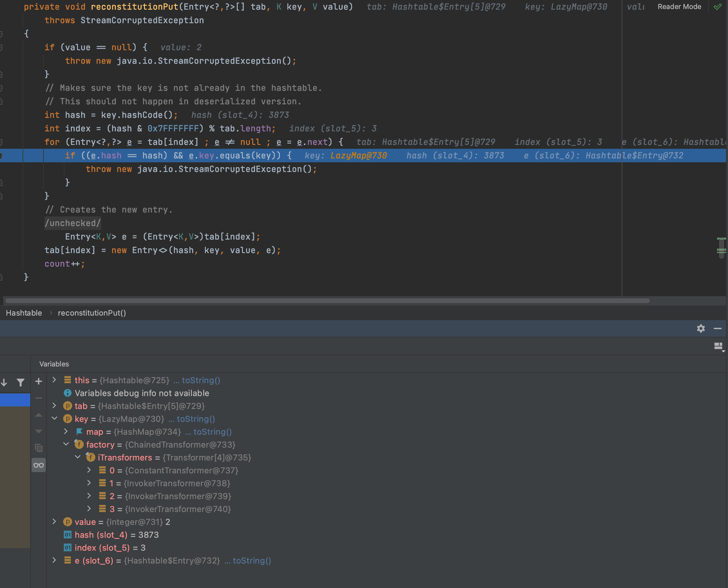Toggle fold marker at for loop line

(1, 142)
